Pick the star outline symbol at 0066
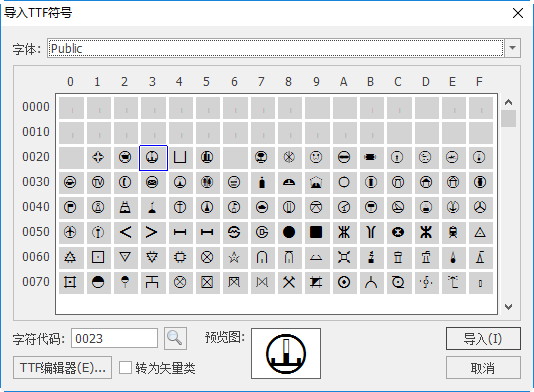The width and height of the screenshot is (534, 392). pos(234,257)
